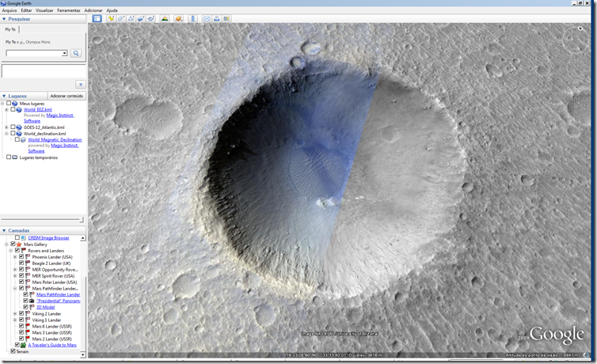Open the Arquivo menu
The height and width of the screenshot is (364, 597).
10,10
